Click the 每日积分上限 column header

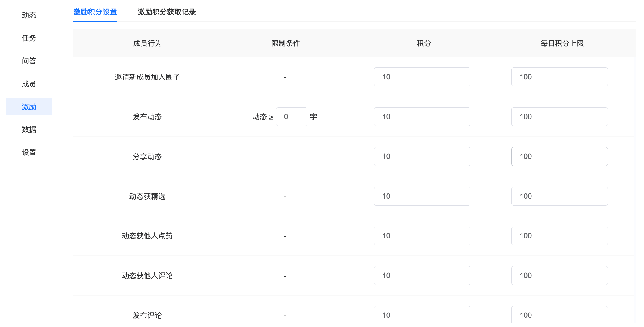pyautogui.click(x=562, y=43)
